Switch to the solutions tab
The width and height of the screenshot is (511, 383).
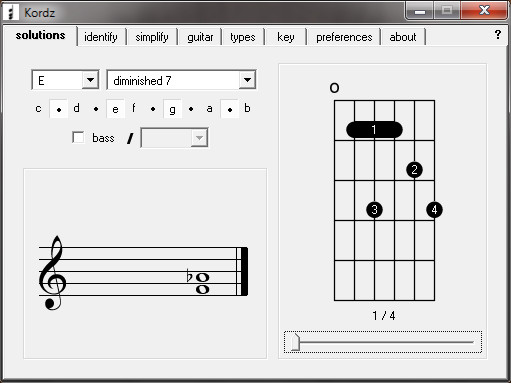point(40,35)
